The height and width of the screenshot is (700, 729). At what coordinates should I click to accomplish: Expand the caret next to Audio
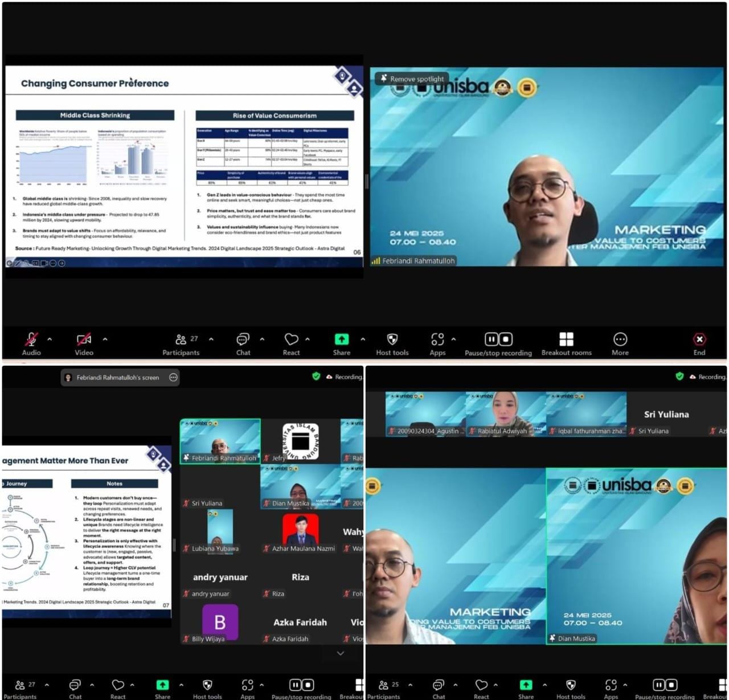[50, 339]
